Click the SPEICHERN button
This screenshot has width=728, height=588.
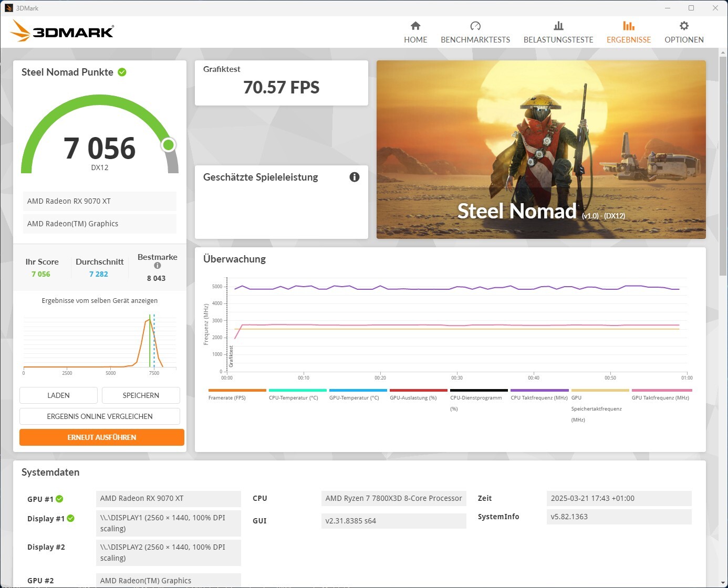pyautogui.click(x=141, y=395)
